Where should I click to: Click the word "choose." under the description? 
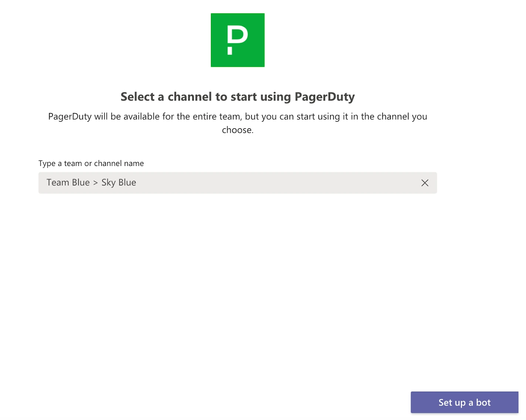pyautogui.click(x=237, y=130)
